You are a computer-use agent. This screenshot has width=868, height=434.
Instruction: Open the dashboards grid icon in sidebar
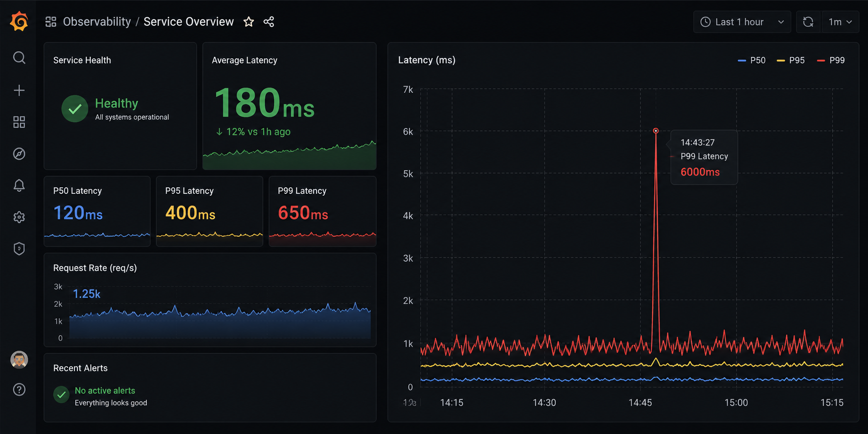tap(19, 122)
